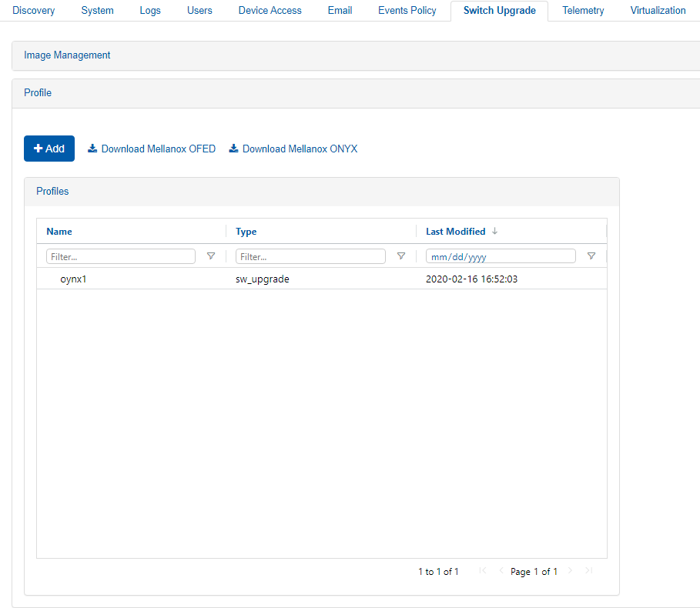700x608 pixels.
Task: Click the Last Modified sort arrow icon
Action: point(494,232)
